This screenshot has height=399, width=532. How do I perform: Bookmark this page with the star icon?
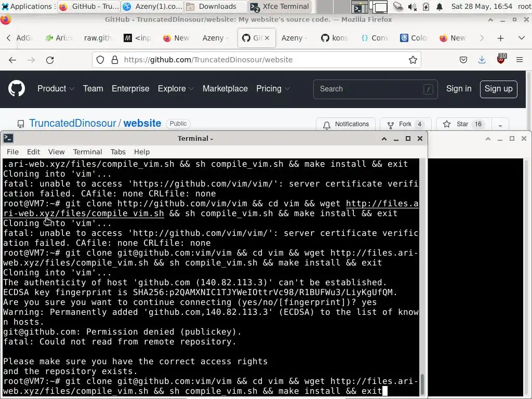pos(413,60)
